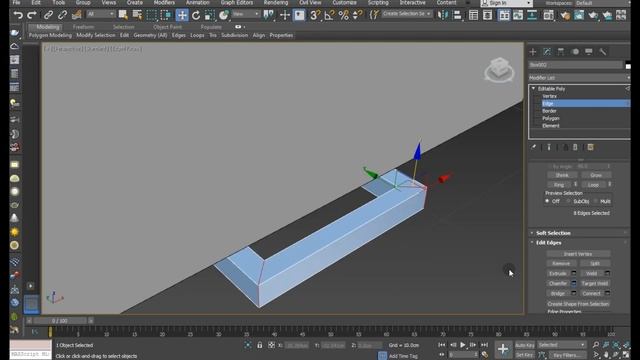Click the Mirror tool icon
This screenshot has width=640, height=360.
pyautogui.click(x=442, y=15)
